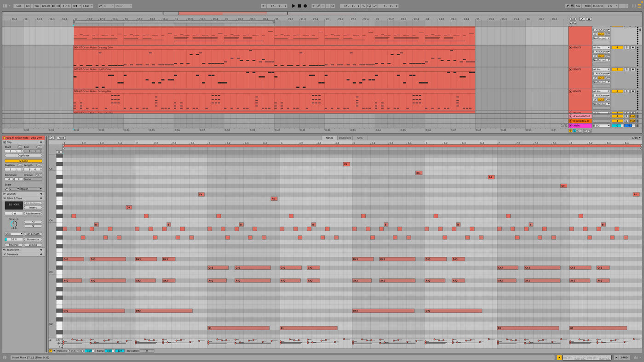Image resolution: width=644 pixels, height=362 pixels.
Task: Switch to the Envelopes tab
Action: (x=345, y=138)
